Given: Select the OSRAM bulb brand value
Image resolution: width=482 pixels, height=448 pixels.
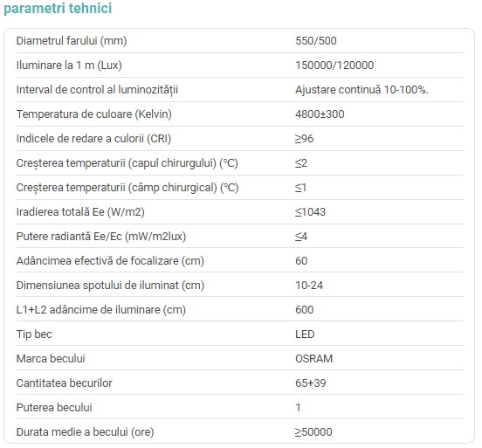Looking at the screenshot, I should pos(314,359).
